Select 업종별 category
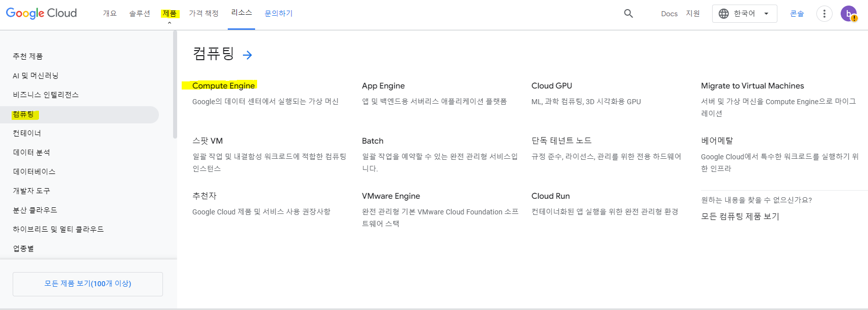This screenshot has height=310, width=868. click(23, 248)
